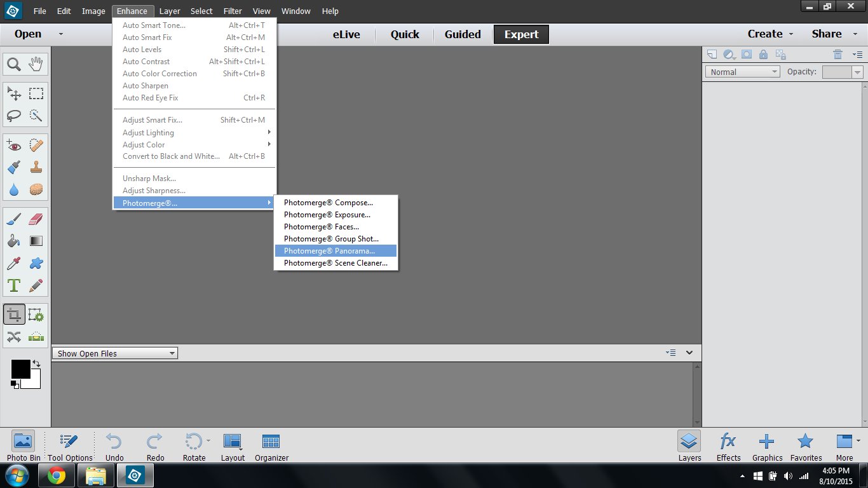
Task: Add a layer mask
Action: click(x=747, y=55)
